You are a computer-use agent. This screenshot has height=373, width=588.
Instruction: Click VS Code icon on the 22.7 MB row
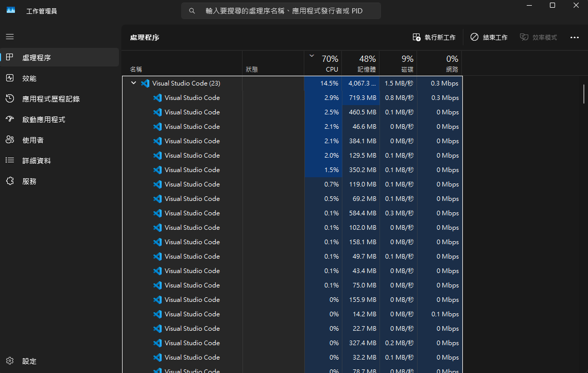pyautogui.click(x=158, y=328)
